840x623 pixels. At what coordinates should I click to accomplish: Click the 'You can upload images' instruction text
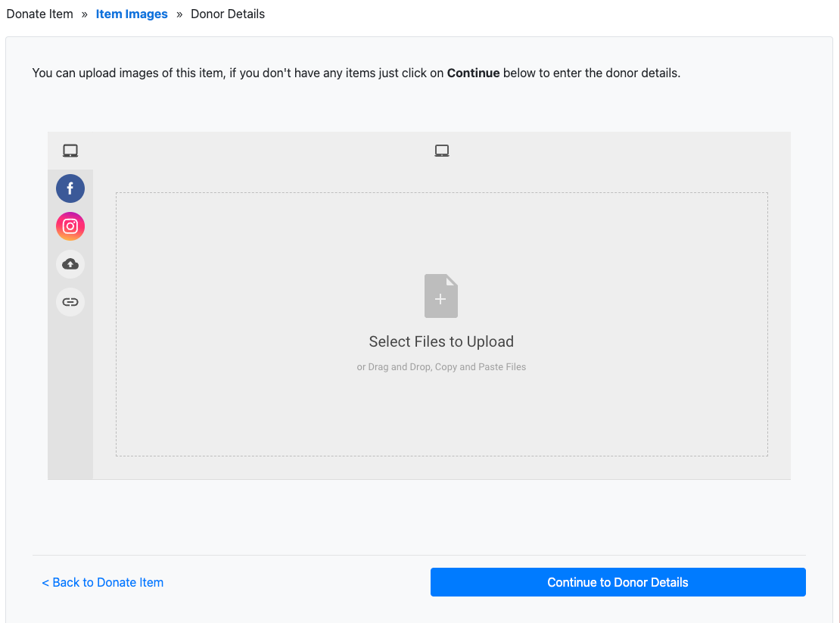(x=129, y=73)
